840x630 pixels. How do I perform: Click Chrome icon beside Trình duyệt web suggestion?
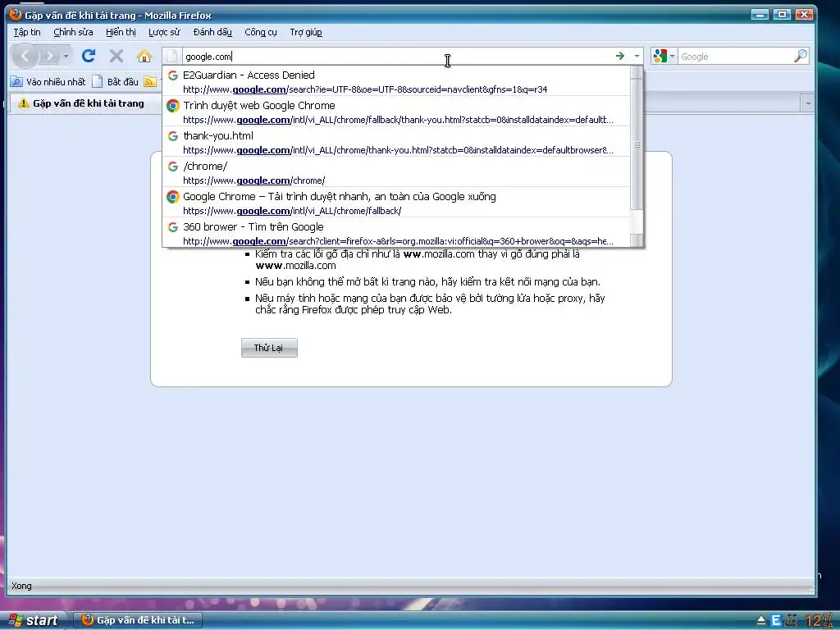coord(172,106)
